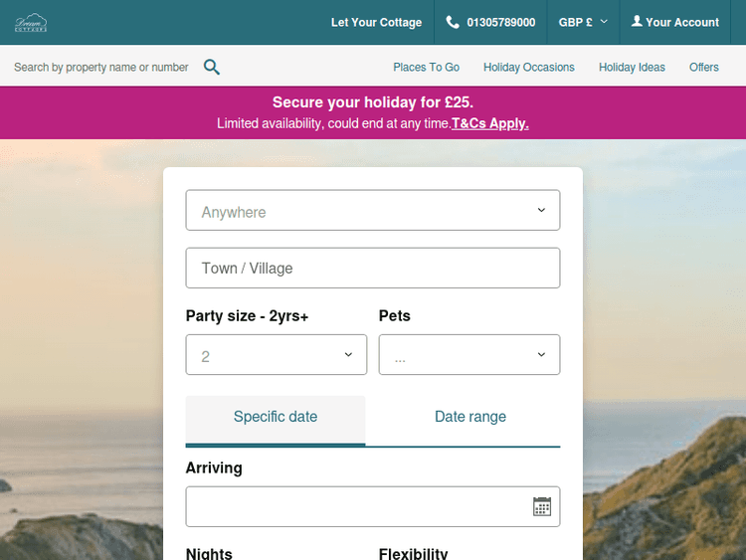The image size is (746, 560).
Task: Click the magnifying glass search icon
Action: (x=212, y=68)
